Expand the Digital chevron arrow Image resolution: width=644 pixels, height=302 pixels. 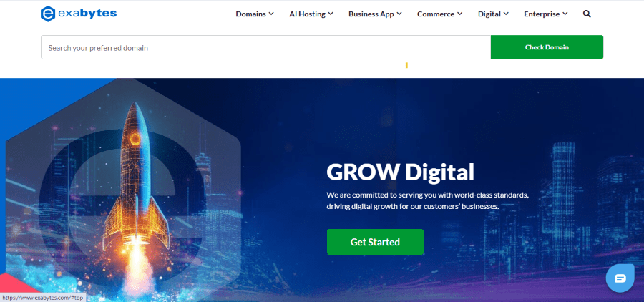(506, 14)
